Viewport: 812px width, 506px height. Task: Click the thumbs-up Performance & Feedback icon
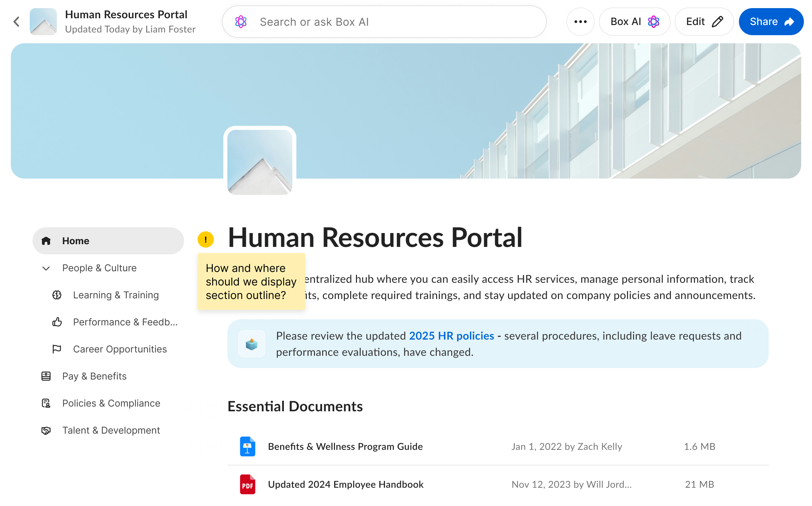tap(57, 322)
